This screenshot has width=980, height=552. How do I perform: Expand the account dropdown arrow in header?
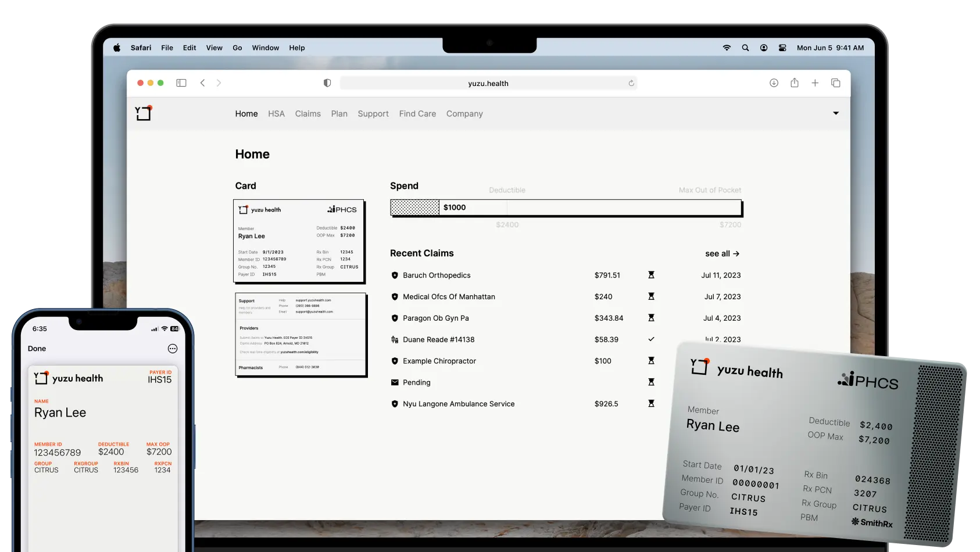click(x=836, y=113)
